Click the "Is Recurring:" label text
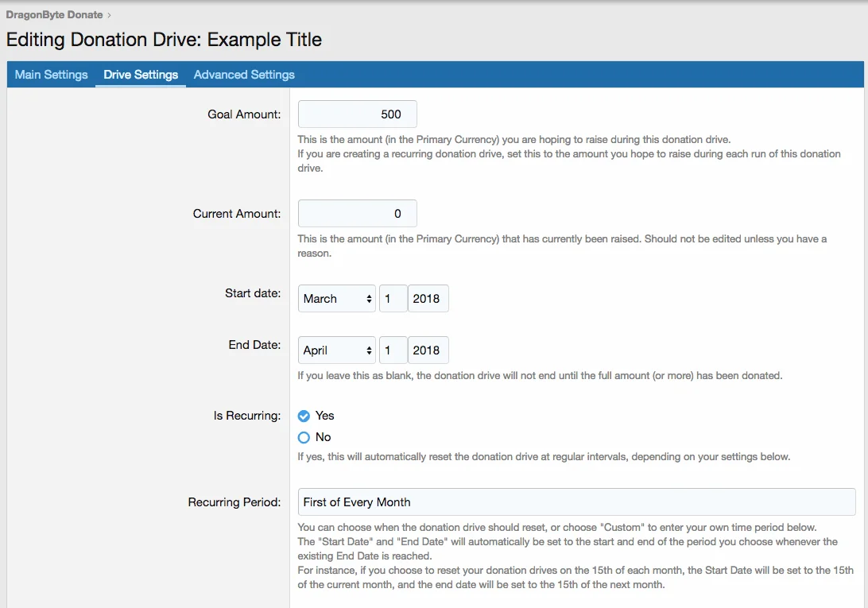The image size is (868, 608). [x=246, y=416]
